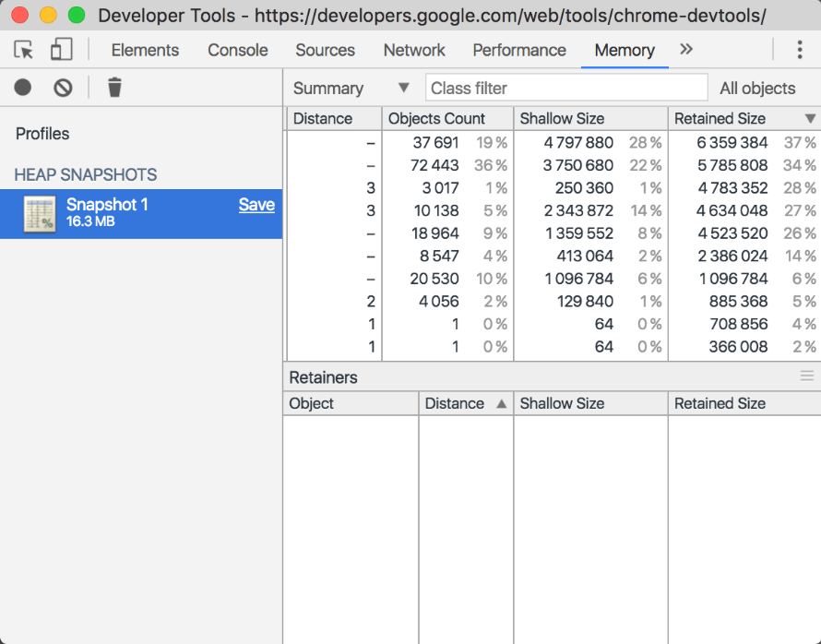Open the DevTools three-dot customize menu

(800, 50)
